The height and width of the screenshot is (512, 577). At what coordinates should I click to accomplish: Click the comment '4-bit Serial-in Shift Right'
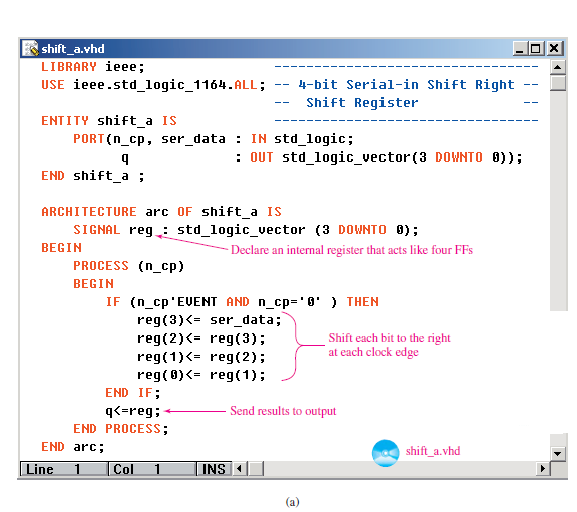click(406, 85)
